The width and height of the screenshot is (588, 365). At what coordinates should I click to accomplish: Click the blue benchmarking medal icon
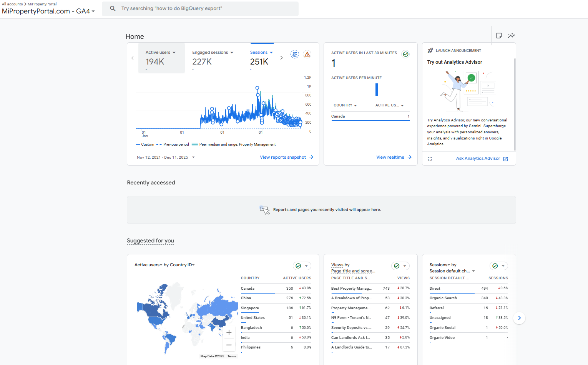tap(294, 54)
